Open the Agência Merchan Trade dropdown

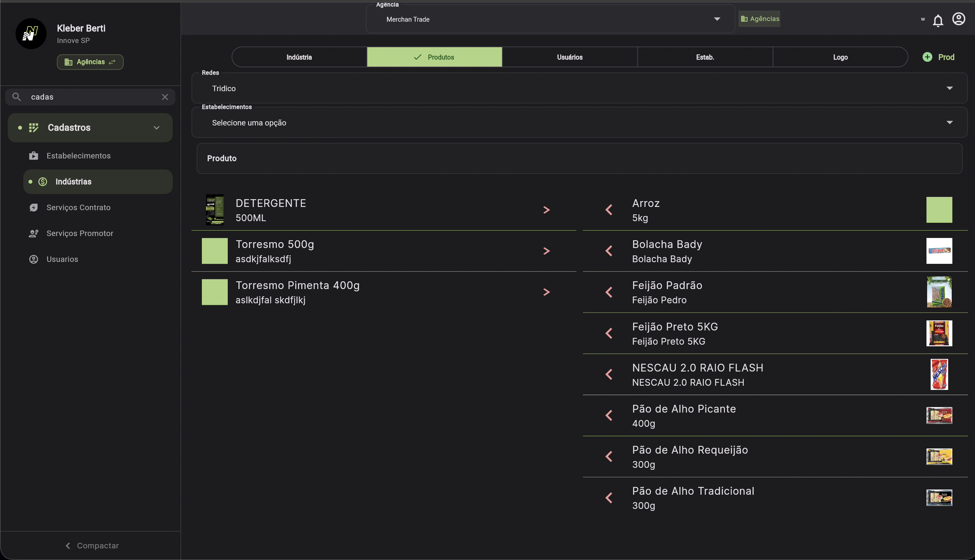pyautogui.click(x=550, y=19)
